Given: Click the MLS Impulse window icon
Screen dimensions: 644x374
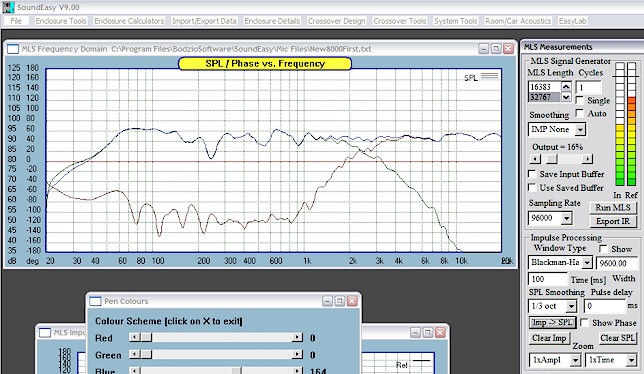Looking at the screenshot, I should [45, 333].
